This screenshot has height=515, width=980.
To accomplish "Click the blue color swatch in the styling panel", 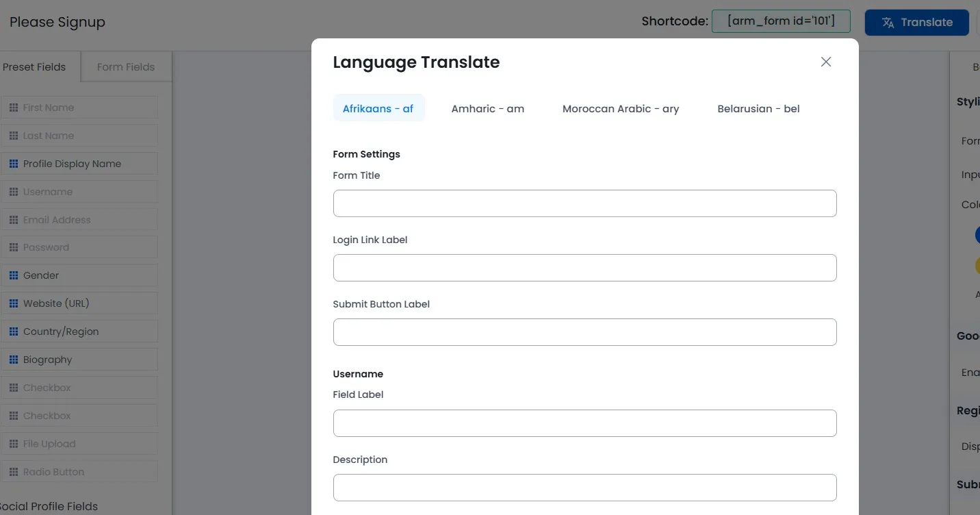I will click(x=978, y=234).
